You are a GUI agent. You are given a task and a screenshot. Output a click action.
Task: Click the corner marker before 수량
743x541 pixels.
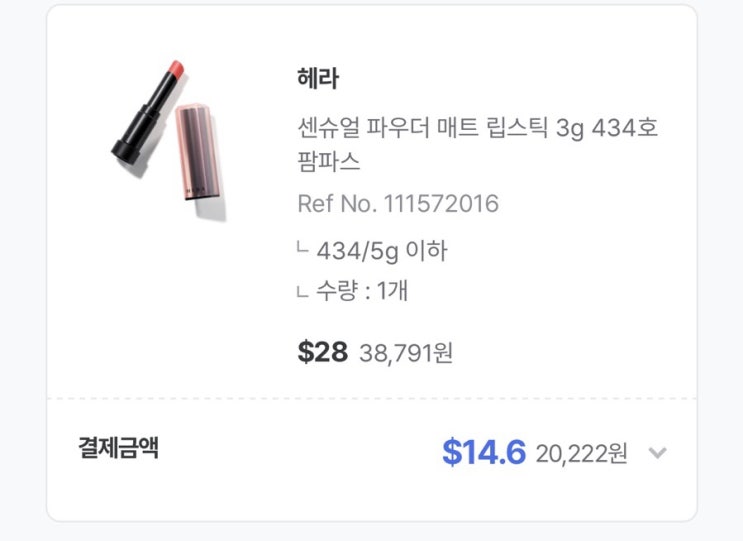point(302,292)
